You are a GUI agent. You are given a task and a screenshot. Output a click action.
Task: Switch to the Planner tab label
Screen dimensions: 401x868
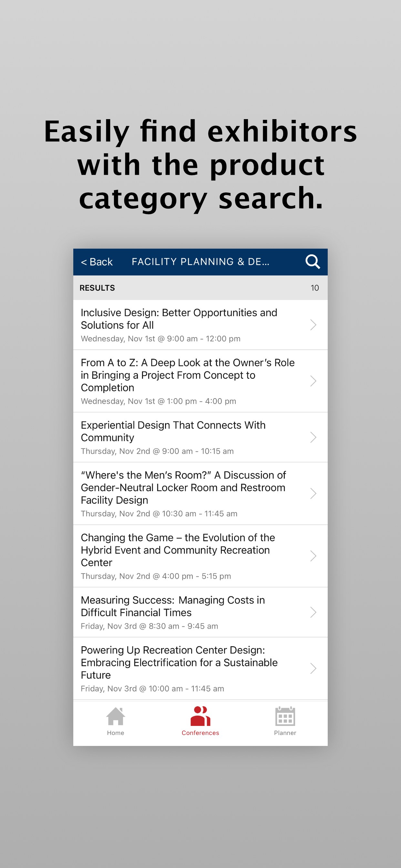tap(285, 733)
